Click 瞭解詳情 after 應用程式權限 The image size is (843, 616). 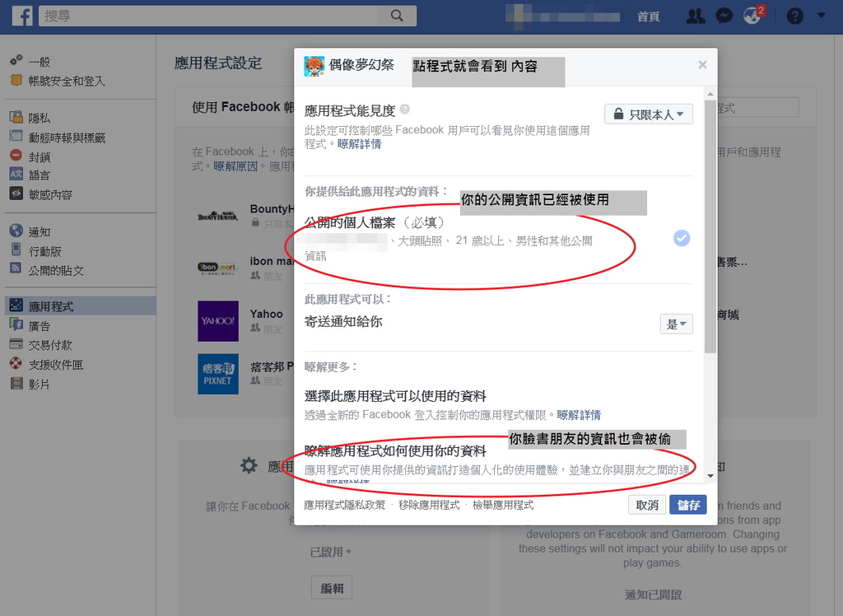(x=579, y=415)
